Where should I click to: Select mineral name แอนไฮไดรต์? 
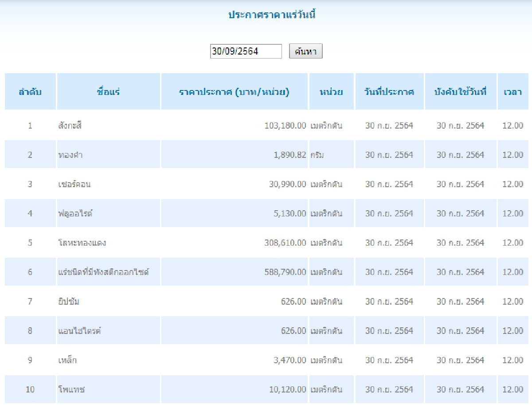tap(80, 330)
